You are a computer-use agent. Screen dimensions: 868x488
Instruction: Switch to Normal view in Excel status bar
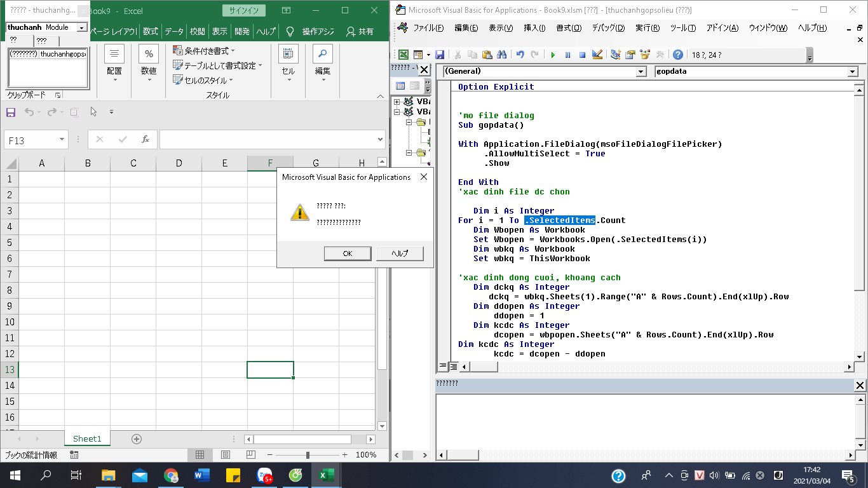pos(200,455)
